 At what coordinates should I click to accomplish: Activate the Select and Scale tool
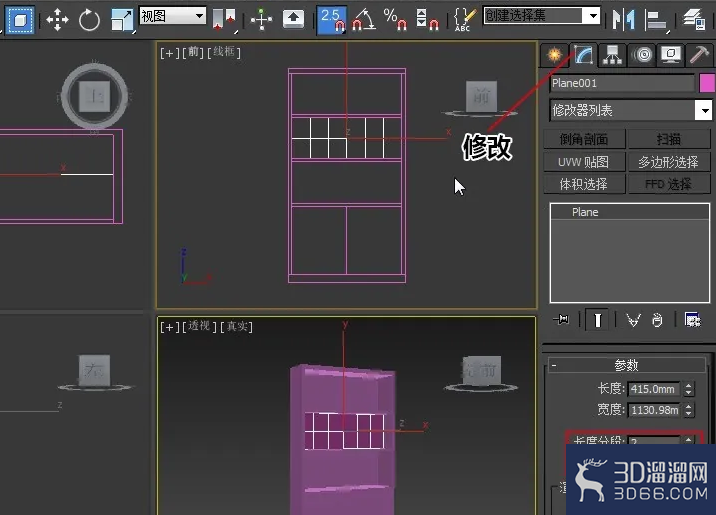(x=122, y=20)
